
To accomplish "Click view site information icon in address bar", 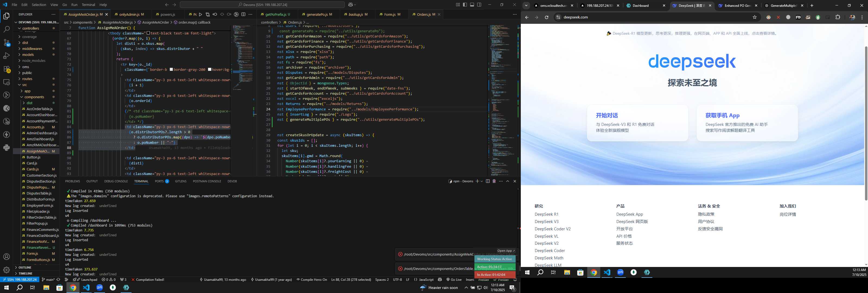I will click(558, 17).
